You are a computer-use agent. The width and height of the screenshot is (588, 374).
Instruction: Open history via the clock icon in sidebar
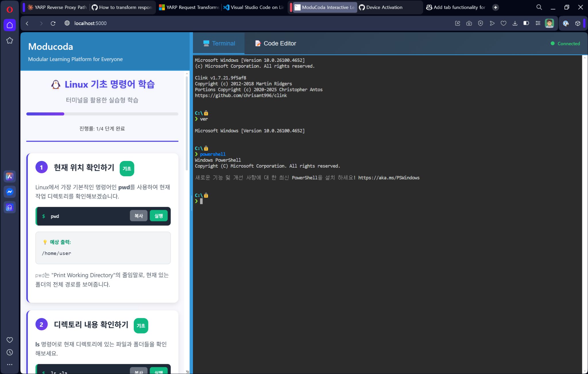point(10,352)
